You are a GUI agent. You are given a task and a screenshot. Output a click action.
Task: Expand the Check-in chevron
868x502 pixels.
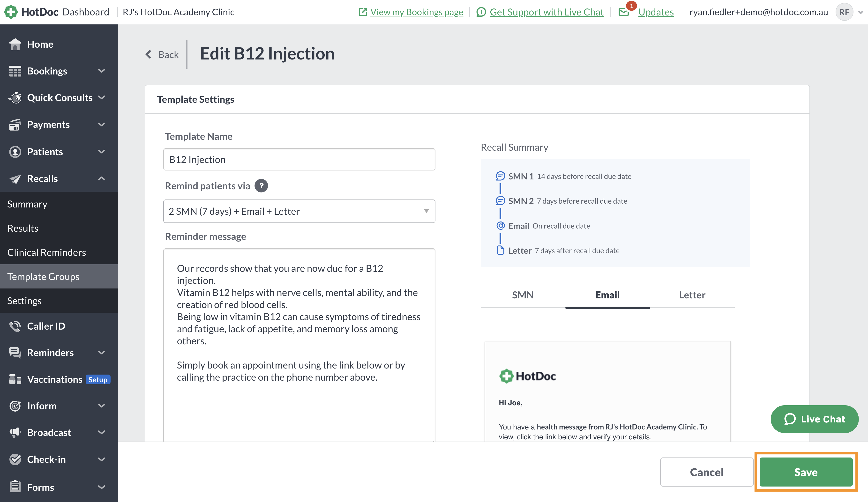click(x=101, y=459)
